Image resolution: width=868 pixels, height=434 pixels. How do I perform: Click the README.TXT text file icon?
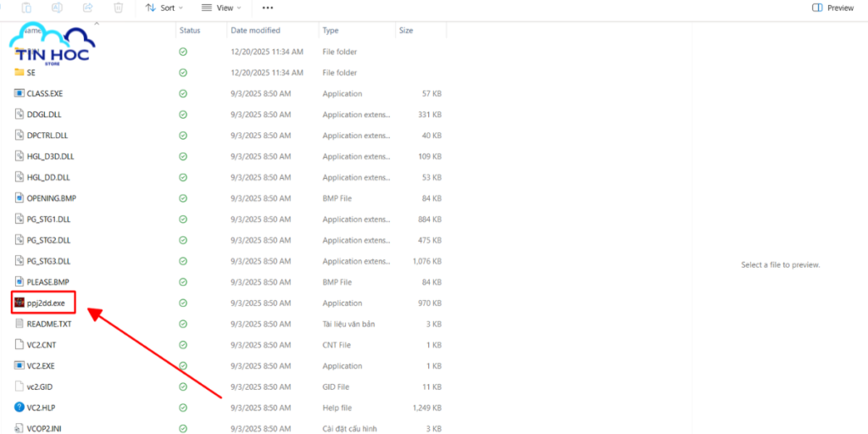click(x=19, y=324)
